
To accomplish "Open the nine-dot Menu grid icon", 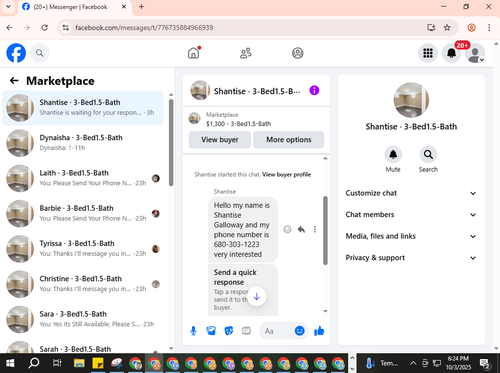I will click(x=428, y=53).
